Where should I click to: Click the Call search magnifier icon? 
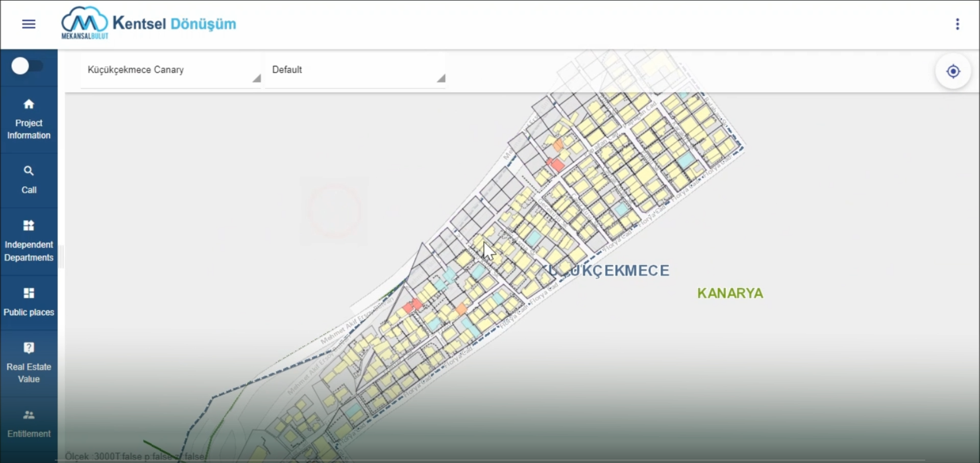point(29,171)
